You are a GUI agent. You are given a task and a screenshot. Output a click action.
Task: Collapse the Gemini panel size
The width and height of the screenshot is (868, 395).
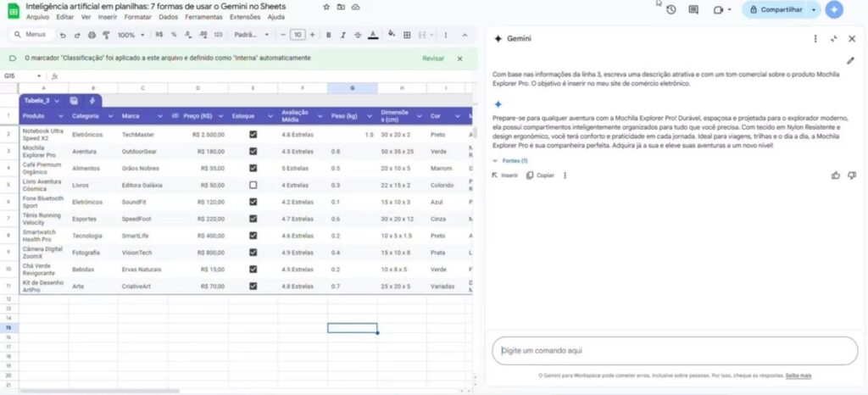(x=834, y=39)
